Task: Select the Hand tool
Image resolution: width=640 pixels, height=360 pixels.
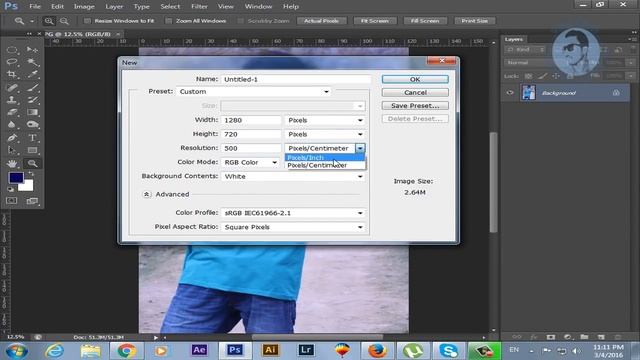Action: click(12, 163)
